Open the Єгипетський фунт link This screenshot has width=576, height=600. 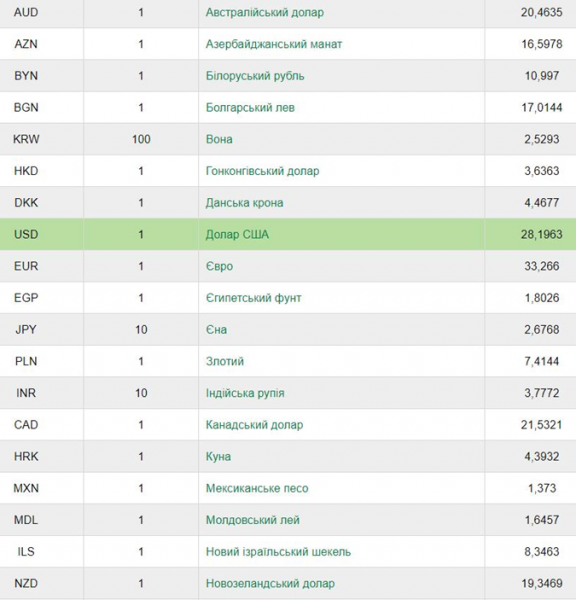pos(253,298)
